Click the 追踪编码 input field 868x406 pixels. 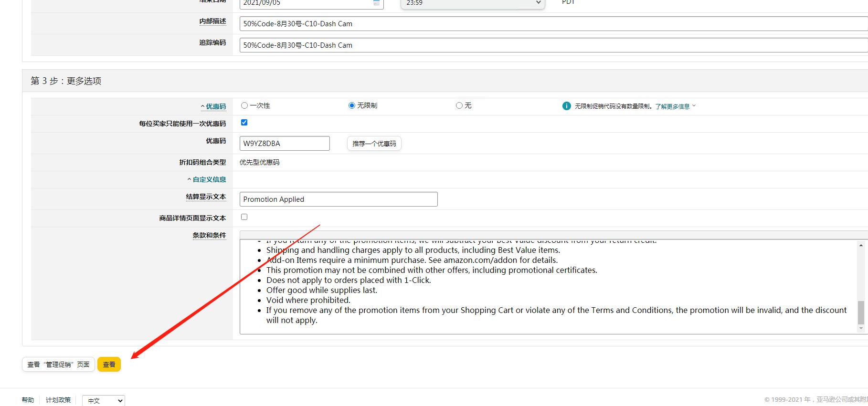pyautogui.click(x=554, y=45)
